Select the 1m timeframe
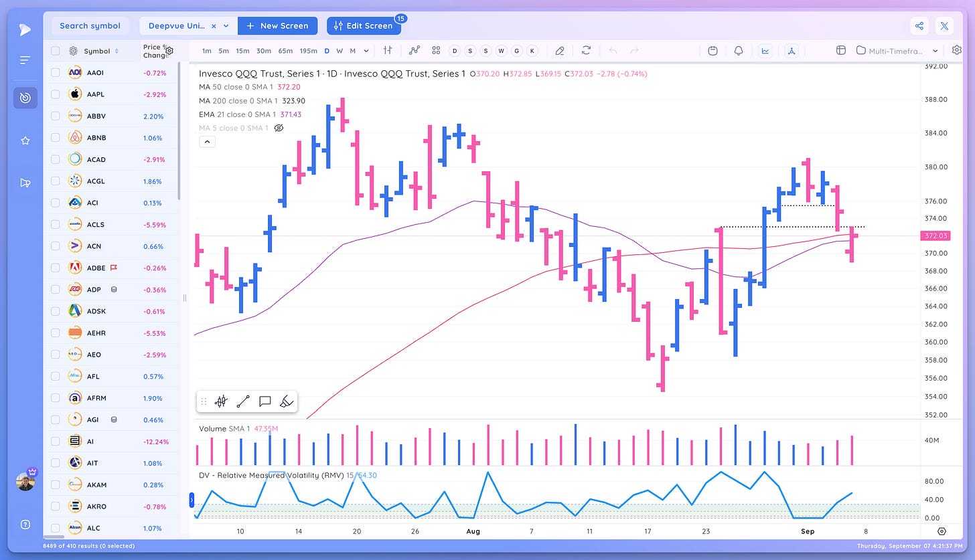The image size is (975, 560). pos(207,51)
